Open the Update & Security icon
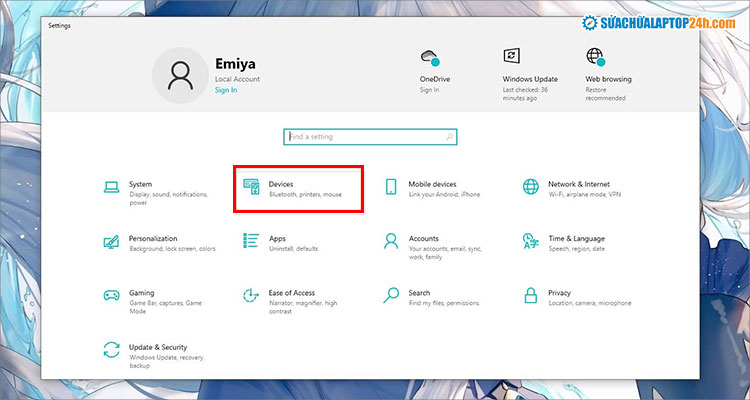Viewport: 750px width, 400px height. tap(112, 350)
